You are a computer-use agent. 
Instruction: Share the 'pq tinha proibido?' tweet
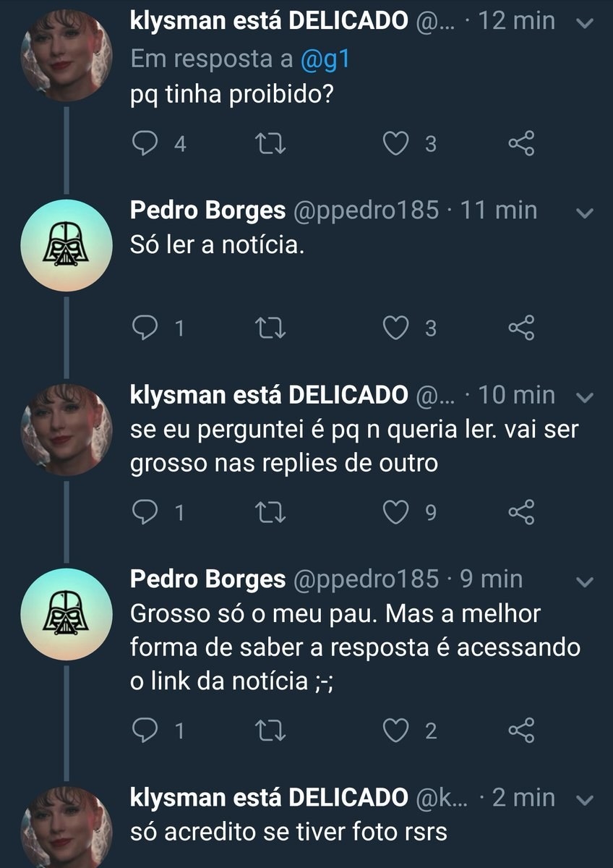[521, 144]
